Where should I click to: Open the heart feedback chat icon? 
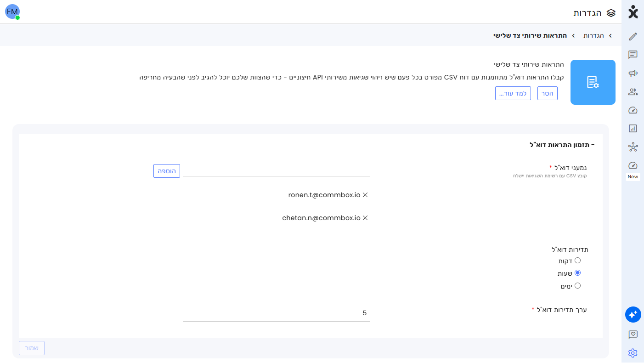(x=633, y=335)
